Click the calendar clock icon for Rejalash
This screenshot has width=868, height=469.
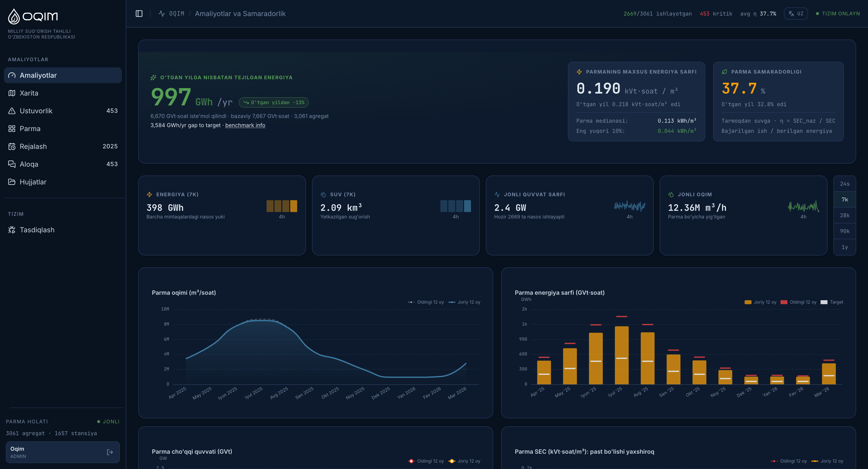12,146
